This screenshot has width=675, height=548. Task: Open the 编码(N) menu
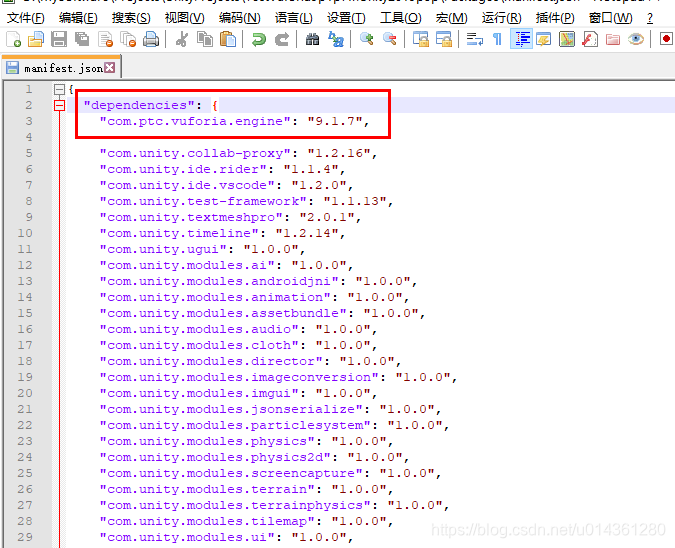(239, 18)
